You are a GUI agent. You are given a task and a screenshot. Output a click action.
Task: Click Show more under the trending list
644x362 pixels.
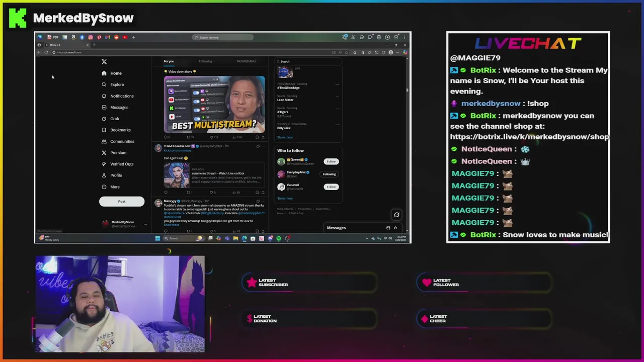[x=285, y=137]
